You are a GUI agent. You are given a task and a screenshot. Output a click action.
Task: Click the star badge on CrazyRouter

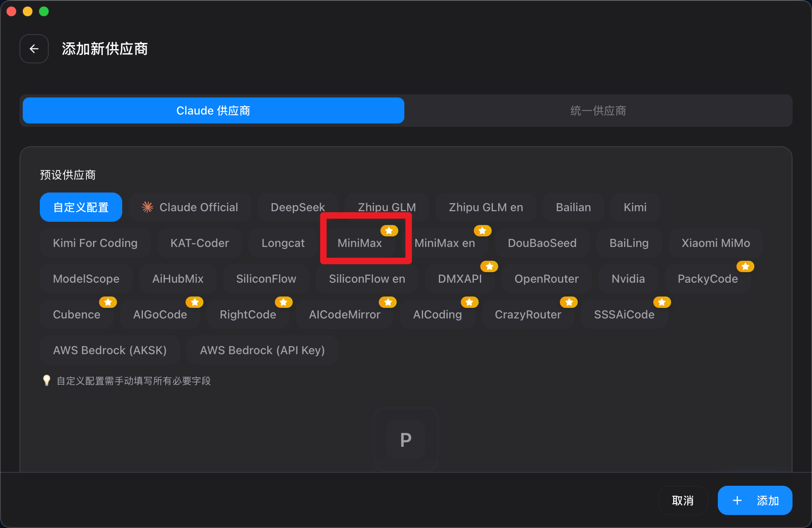[x=569, y=302]
